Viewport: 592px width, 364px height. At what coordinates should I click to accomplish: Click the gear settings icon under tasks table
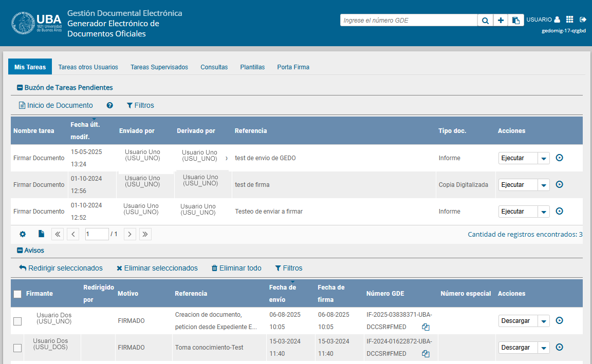coord(23,234)
